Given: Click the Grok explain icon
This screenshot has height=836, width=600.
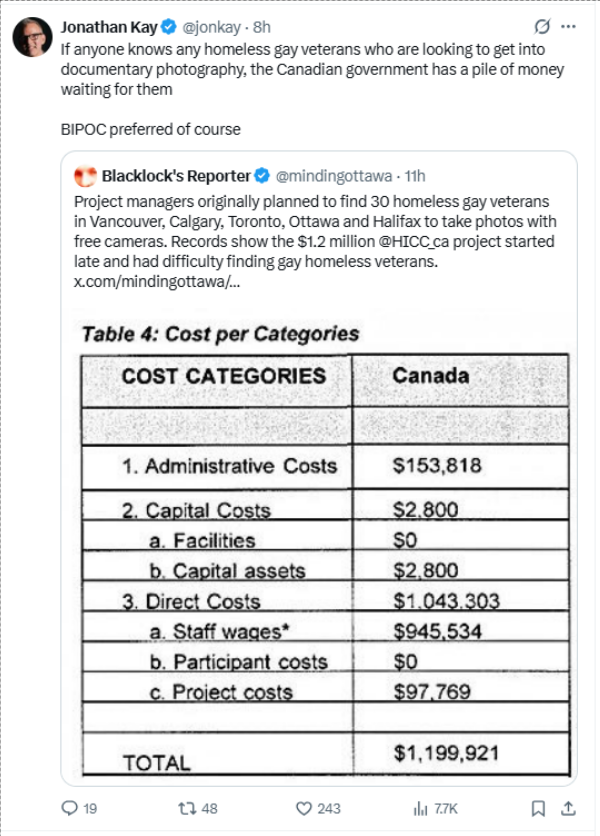Looking at the screenshot, I should tap(542, 26).
